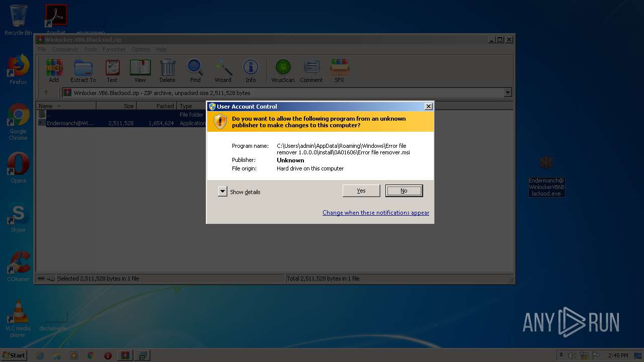Select the Endermanch@Wi... file row
This screenshot has height=362, width=644.
click(x=122, y=123)
